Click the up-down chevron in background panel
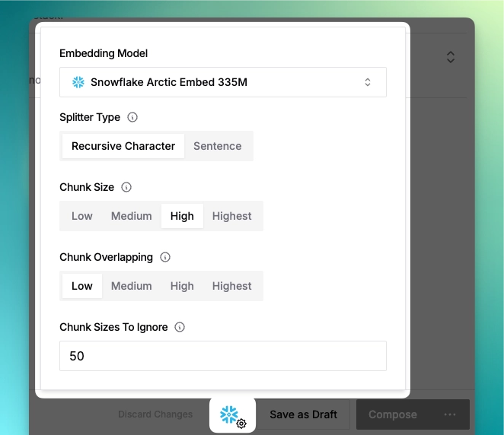 pos(451,57)
